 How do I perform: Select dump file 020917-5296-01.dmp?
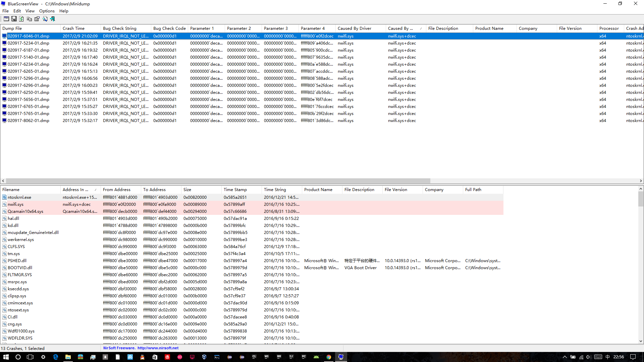pos(29,78)
